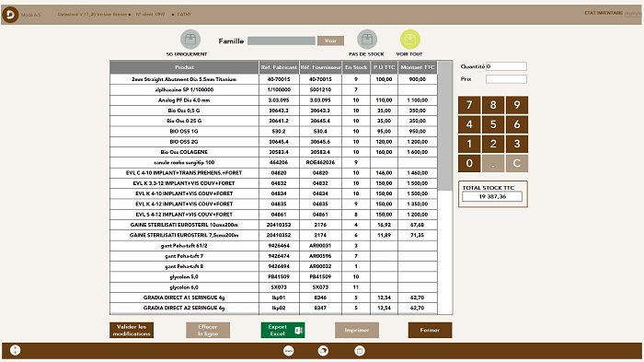The image size is (644, 362).
Task: Open the www icon in bottom bar
Action: (289, 351)
